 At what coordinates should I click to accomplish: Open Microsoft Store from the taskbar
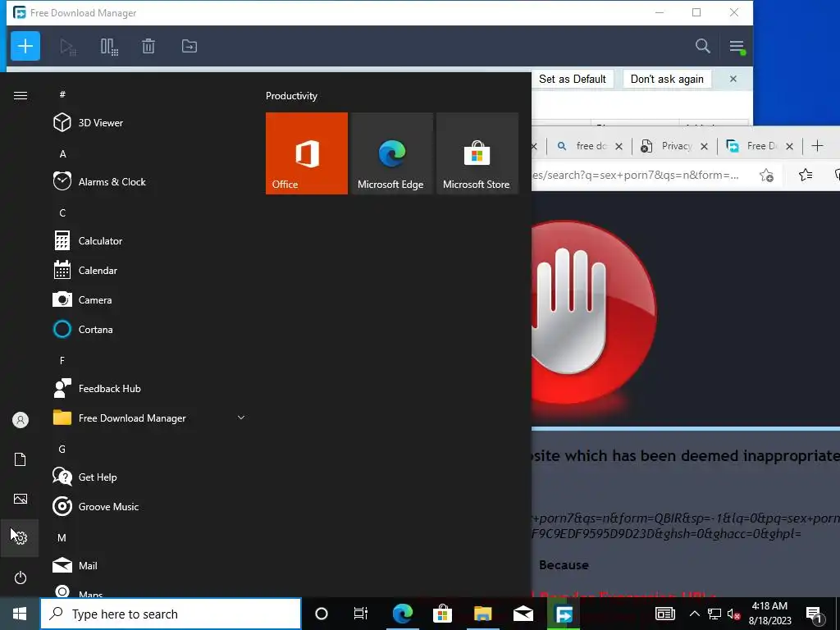tap(442, 614)
